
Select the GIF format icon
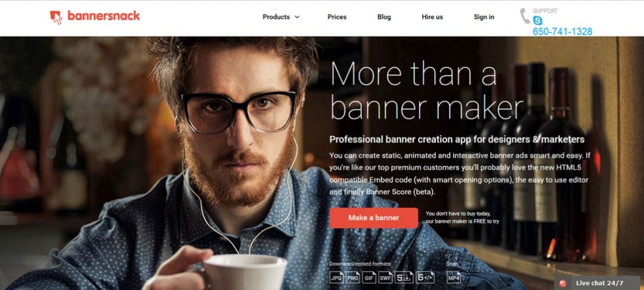pyautogui.click(x=369, y=277)
